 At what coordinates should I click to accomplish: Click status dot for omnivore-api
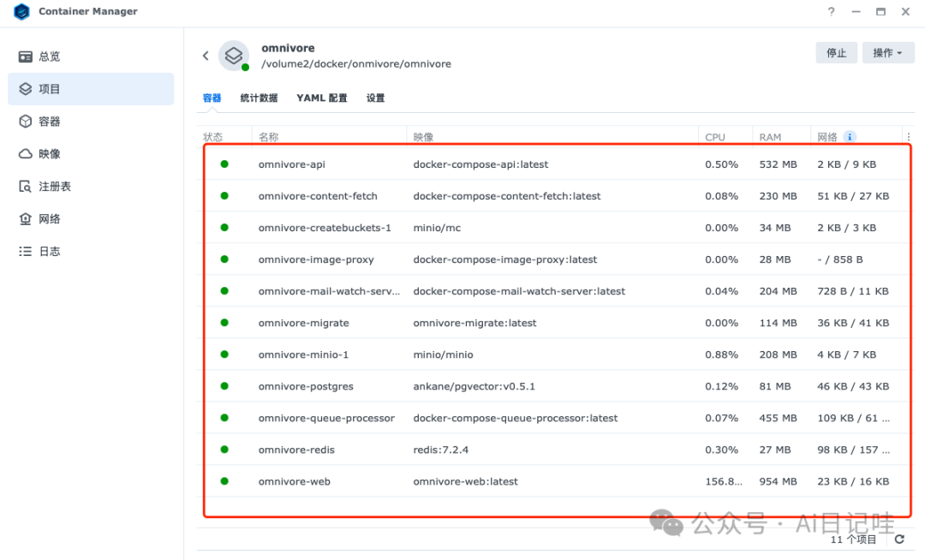click(224, 164)
